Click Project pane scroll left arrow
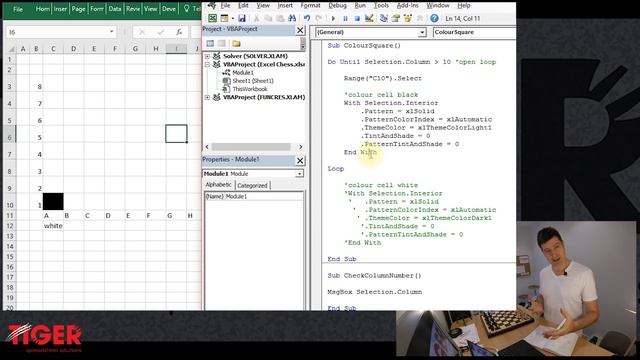 click(x=207, y=147)
